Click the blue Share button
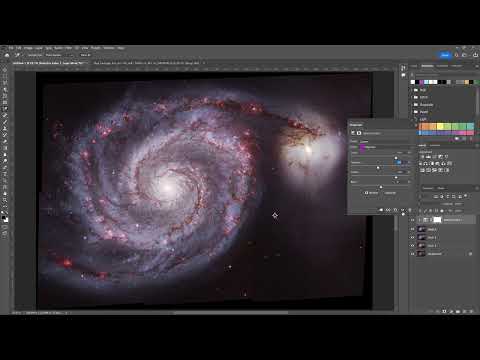The height and width of the screenshot is (360, 480). [x=445, y=55]
